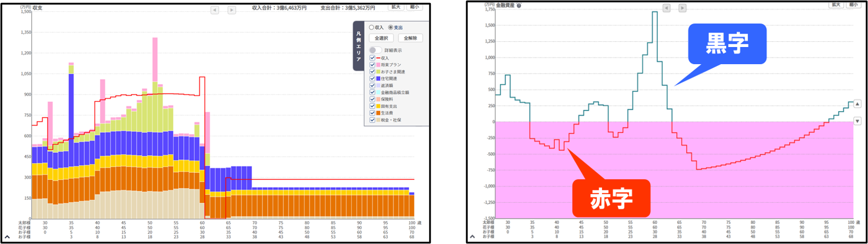Show previous period in 金融資産 chart
The height and width of the screenshot is (244, 868).
pos(666,8)
